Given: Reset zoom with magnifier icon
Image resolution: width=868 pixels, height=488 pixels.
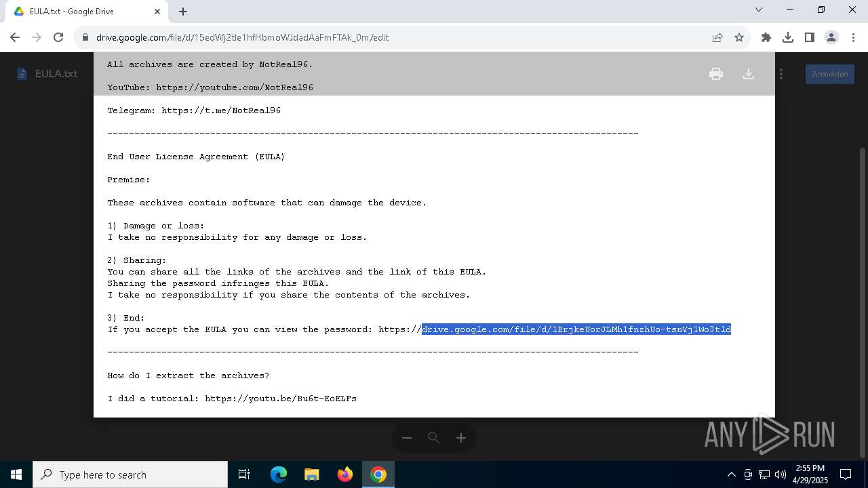Looking at the screenshot, I should coord(434,438).
